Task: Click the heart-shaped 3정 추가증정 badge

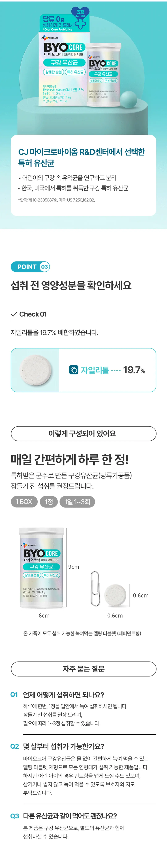Action: click(80, 14)
